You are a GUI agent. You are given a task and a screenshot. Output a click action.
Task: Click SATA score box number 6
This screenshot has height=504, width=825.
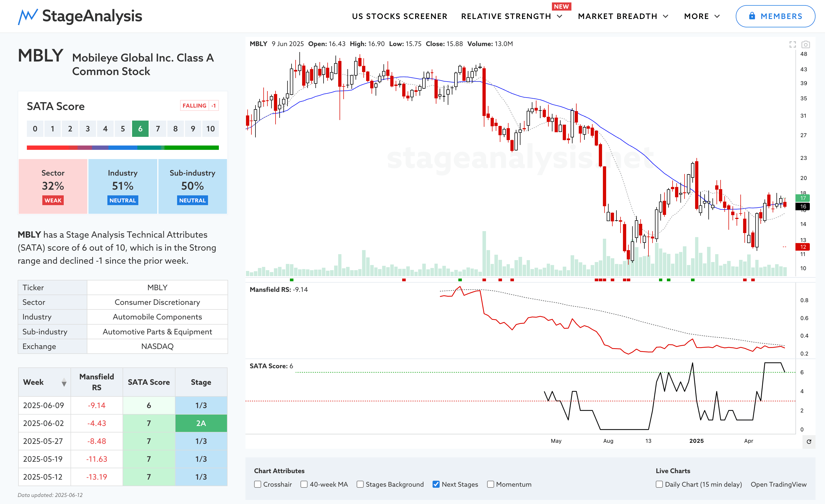click(x=140, y=129)
